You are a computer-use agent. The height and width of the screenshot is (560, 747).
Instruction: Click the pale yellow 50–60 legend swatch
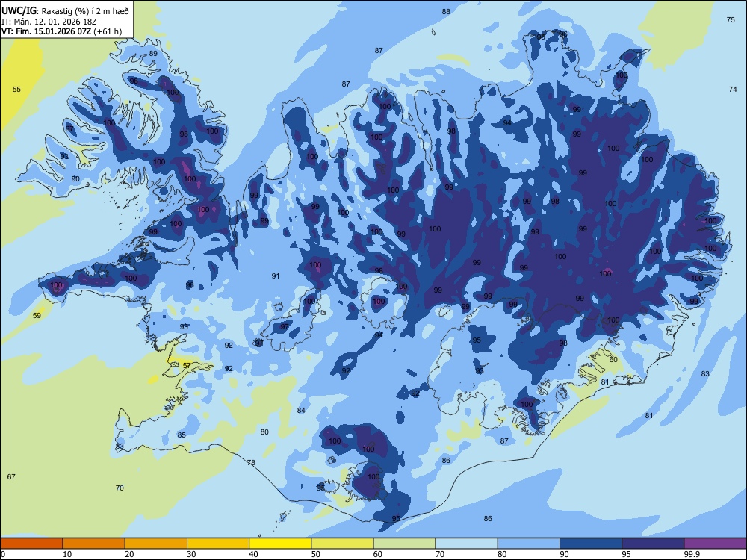pos(343,544)
